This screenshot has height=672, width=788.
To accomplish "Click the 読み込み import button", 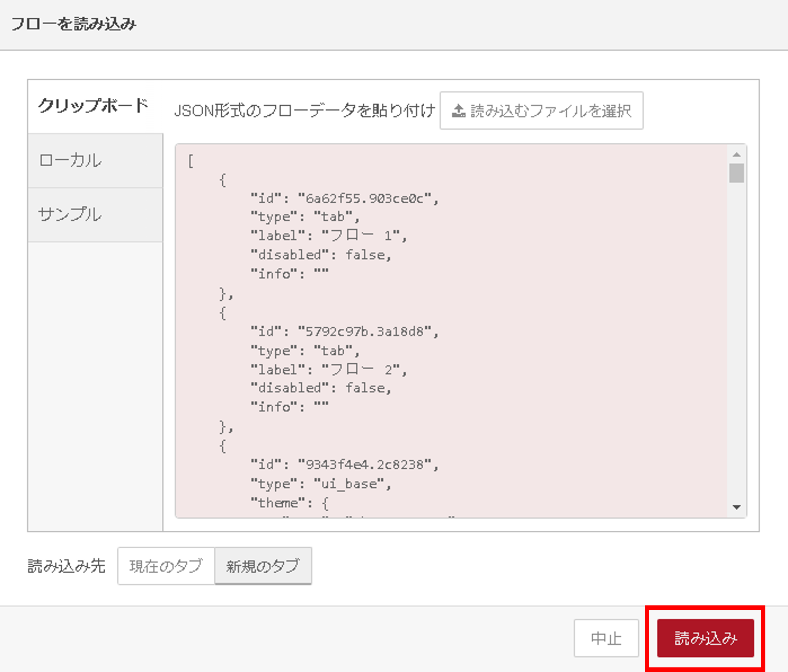I will coord(705,638).
